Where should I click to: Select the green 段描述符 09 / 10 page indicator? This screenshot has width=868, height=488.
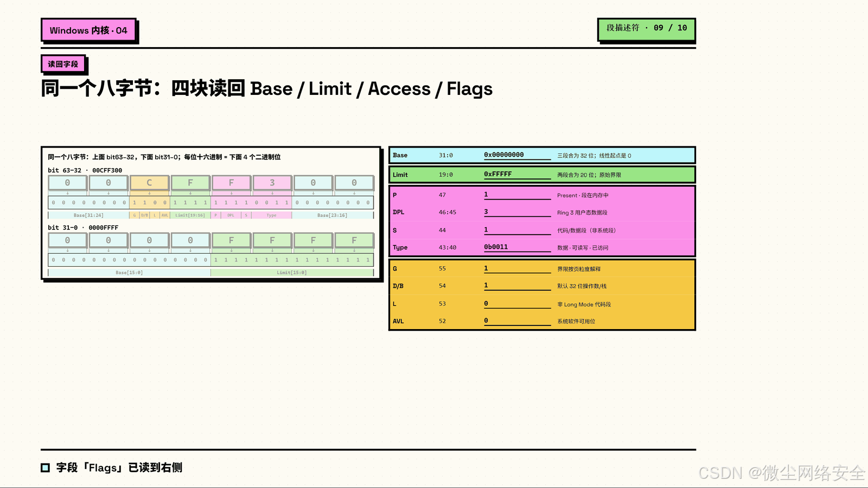click(x=646, y=29)
